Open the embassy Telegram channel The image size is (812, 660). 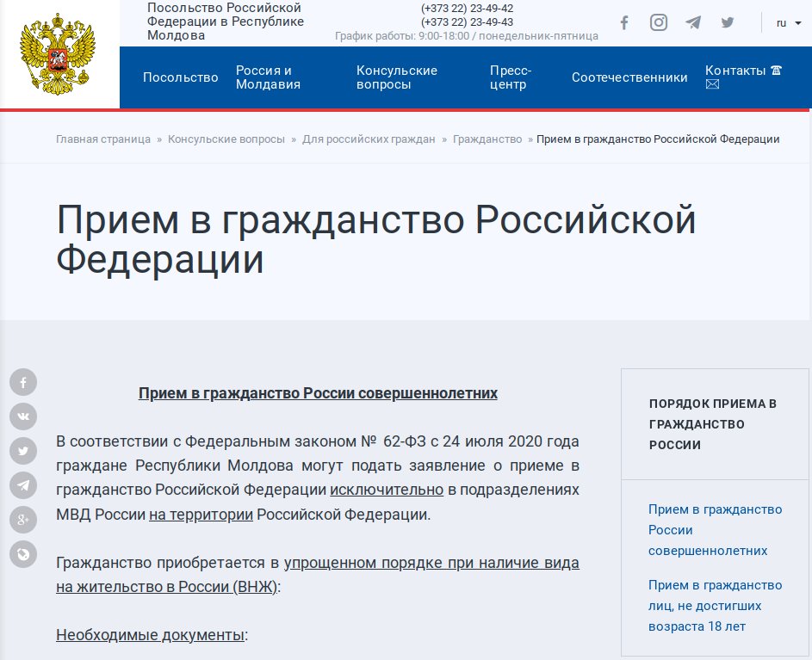693,22
